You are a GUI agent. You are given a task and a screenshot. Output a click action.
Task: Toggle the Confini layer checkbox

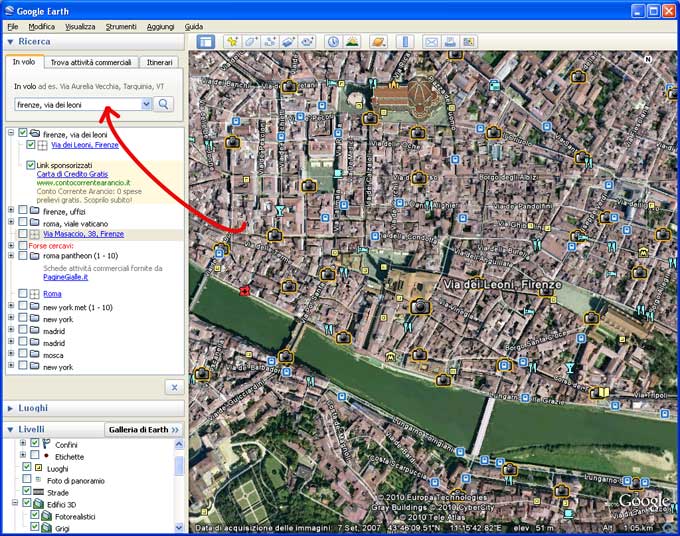[x=35, y=443]
